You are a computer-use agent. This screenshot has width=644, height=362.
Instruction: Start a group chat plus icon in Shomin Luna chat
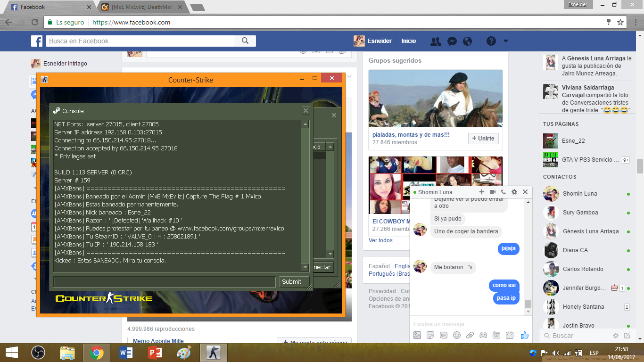[x=482, y=192]
